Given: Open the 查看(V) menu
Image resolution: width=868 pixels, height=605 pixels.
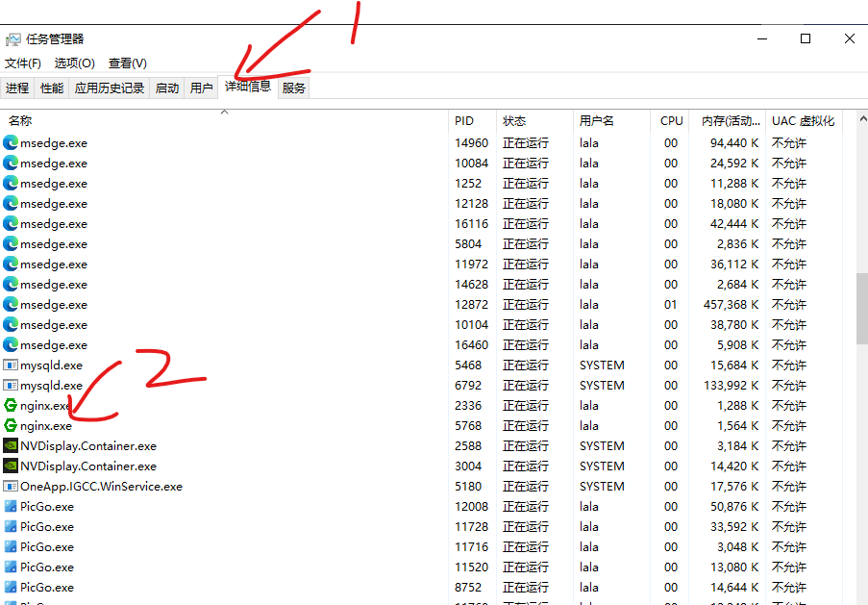Looking at the screenshot, I should [x=127, y=63].
